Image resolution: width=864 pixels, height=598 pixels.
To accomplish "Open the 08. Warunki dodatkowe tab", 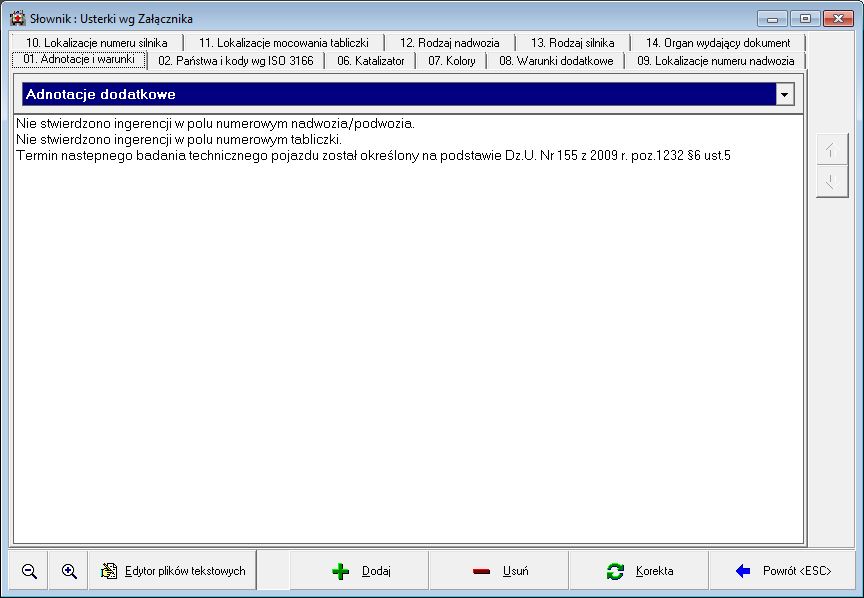I will click(556, 61).
